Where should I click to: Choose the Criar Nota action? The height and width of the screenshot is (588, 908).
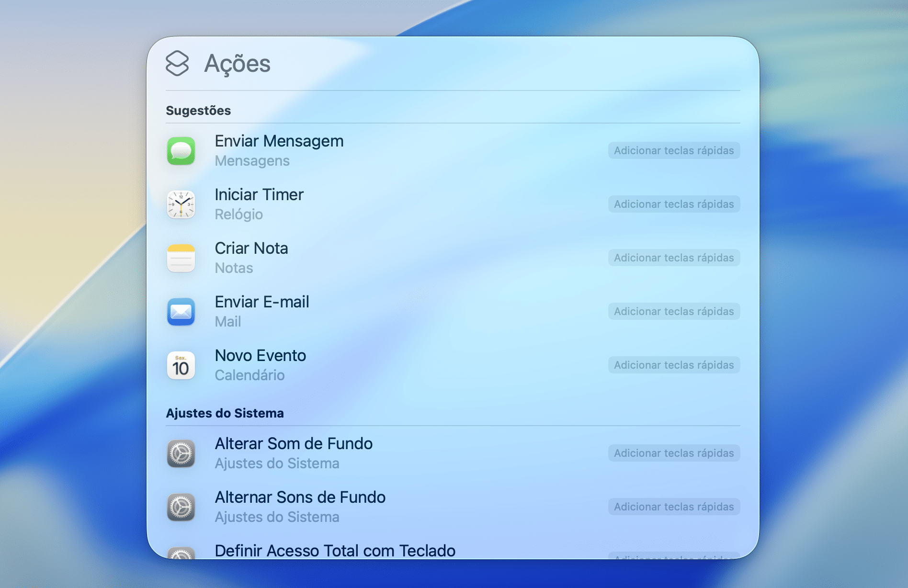[251, 249]
